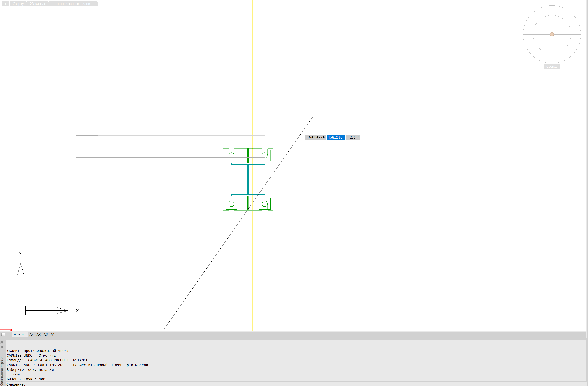Click the 'Базовая точка: 400' history line
This screenshot has height=386, width=588.
(26, 379)
